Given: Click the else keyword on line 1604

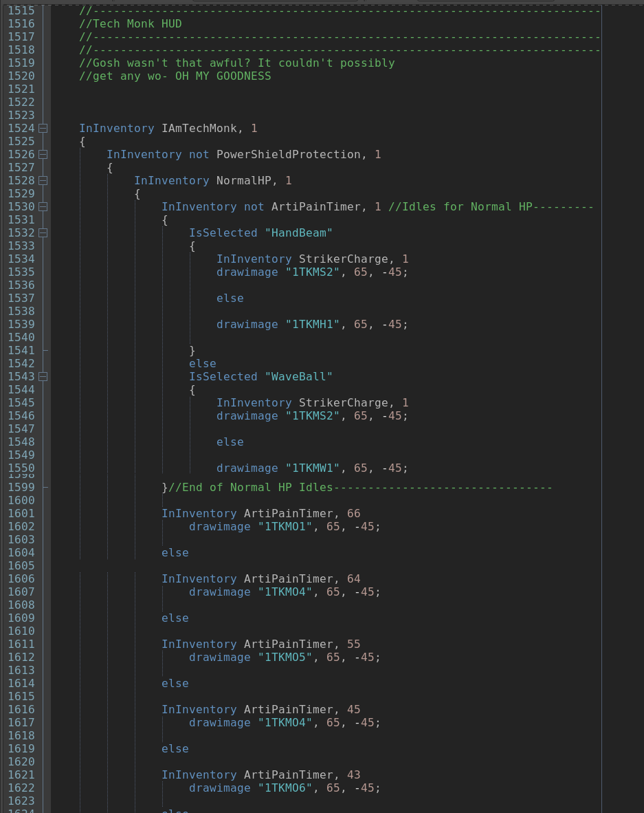Looking at the screenshot, I should point(175,553).
